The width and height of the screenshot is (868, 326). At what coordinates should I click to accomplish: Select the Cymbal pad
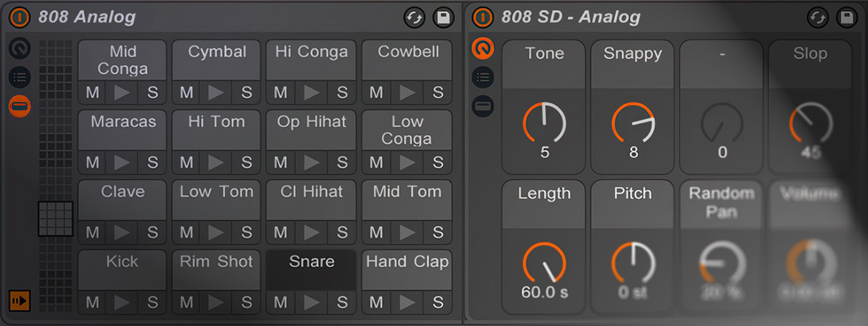coord(216,59)
